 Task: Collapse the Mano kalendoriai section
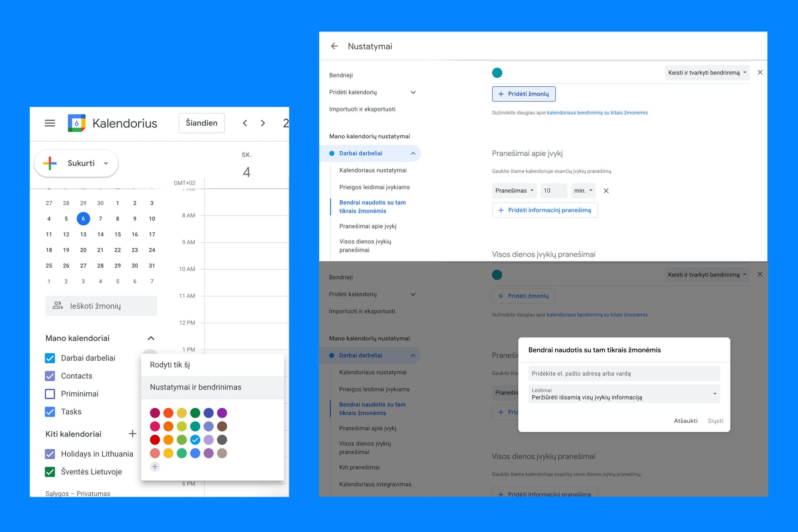click(x=151, y=338)
